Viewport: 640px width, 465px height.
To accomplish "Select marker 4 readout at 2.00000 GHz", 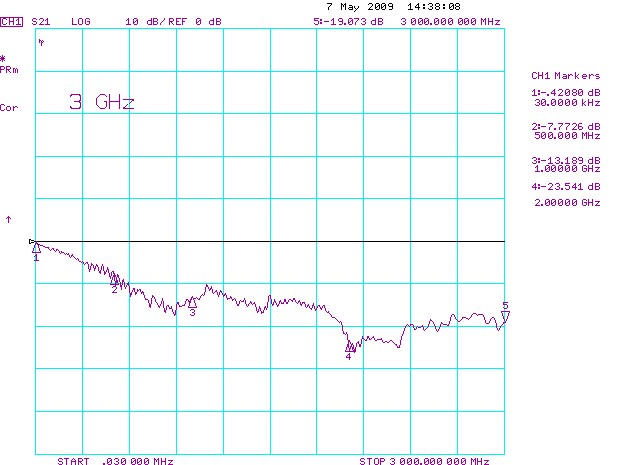I will [566, 194].
